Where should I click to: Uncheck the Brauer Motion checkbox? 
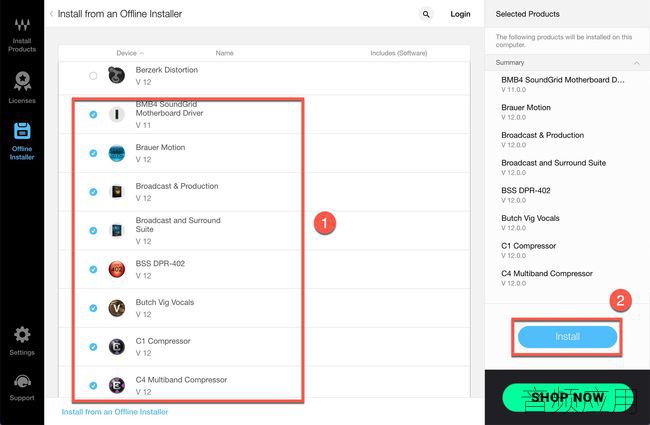(x=93, y=153)
